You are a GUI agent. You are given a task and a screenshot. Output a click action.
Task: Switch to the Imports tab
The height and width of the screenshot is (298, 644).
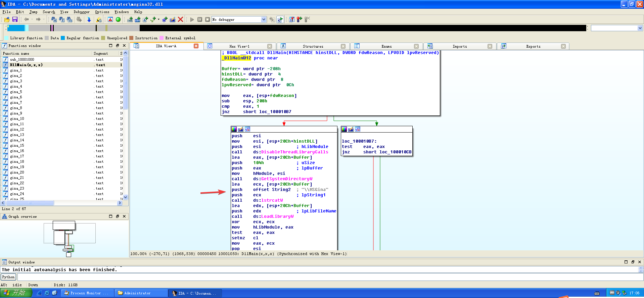pos(460,46)
